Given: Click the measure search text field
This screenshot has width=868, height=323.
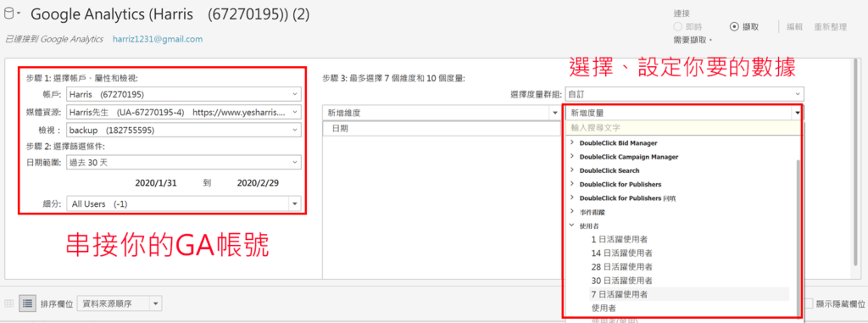Looking at the screenshot, I should point(684,127).
